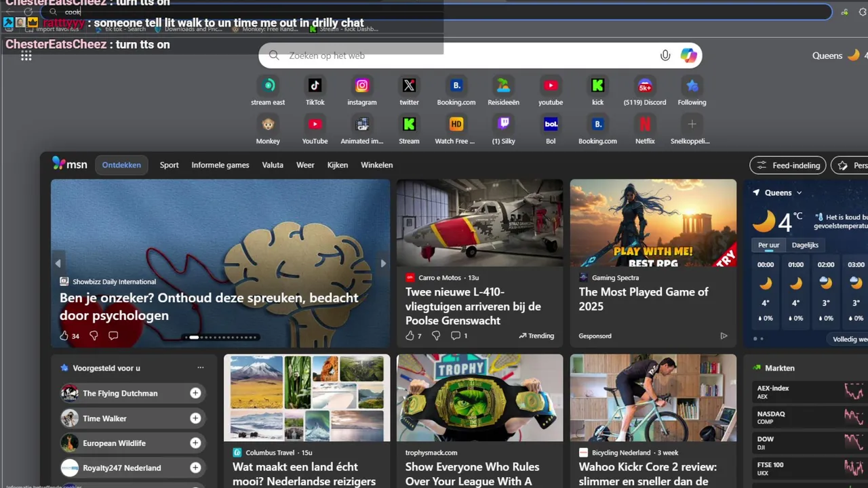Open the (5119) Discord shortcut
This screenshot has height=488, width=868.
pos(645,85)
